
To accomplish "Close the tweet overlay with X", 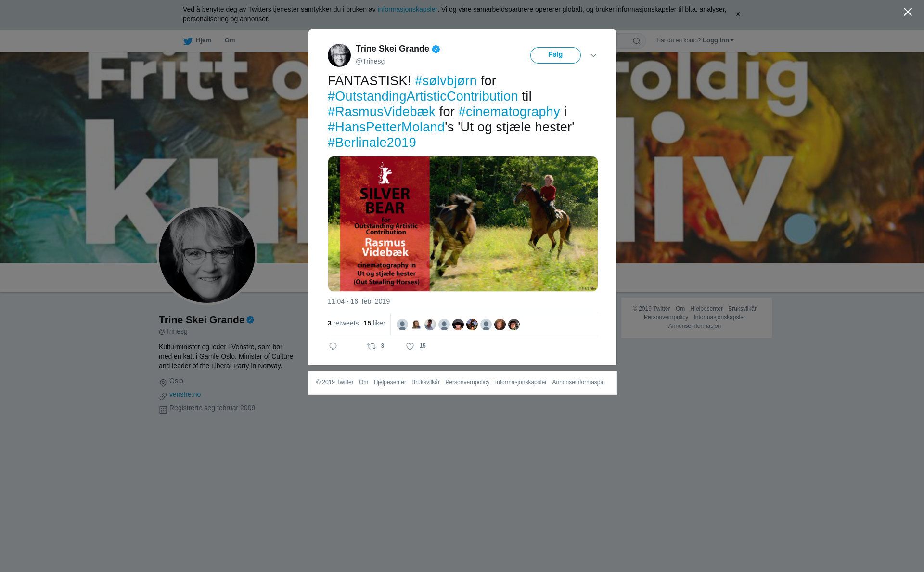I will pos(908,12).
